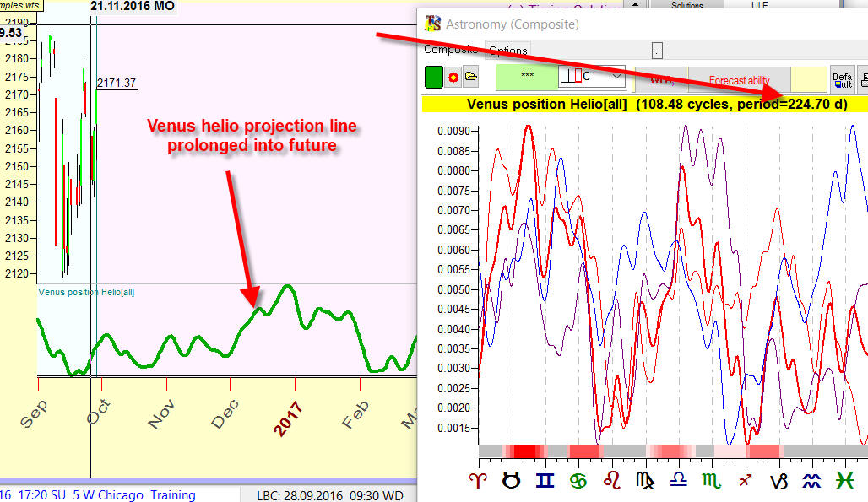Open the Solutions tab

686,5
